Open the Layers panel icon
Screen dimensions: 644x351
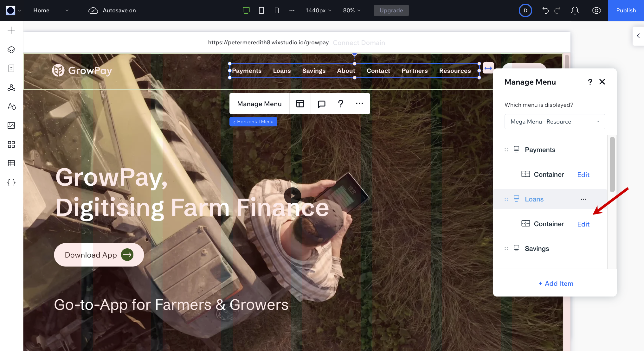point(11,50)
